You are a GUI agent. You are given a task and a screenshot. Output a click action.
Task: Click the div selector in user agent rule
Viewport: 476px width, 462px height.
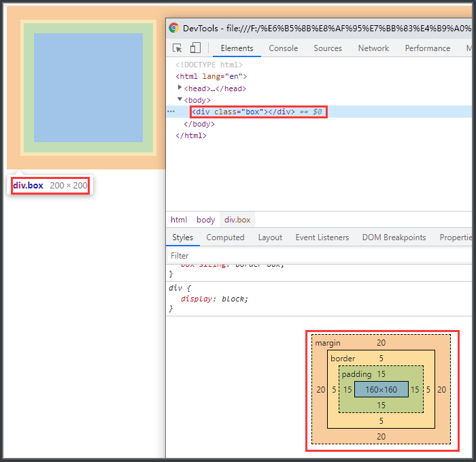click(x=175, y=288)
